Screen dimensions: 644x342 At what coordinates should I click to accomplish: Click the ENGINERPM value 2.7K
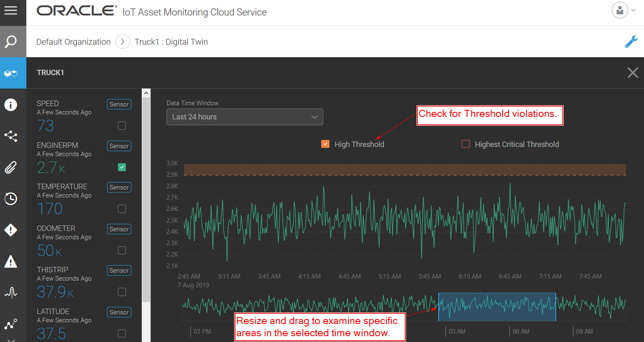point(51,167)
